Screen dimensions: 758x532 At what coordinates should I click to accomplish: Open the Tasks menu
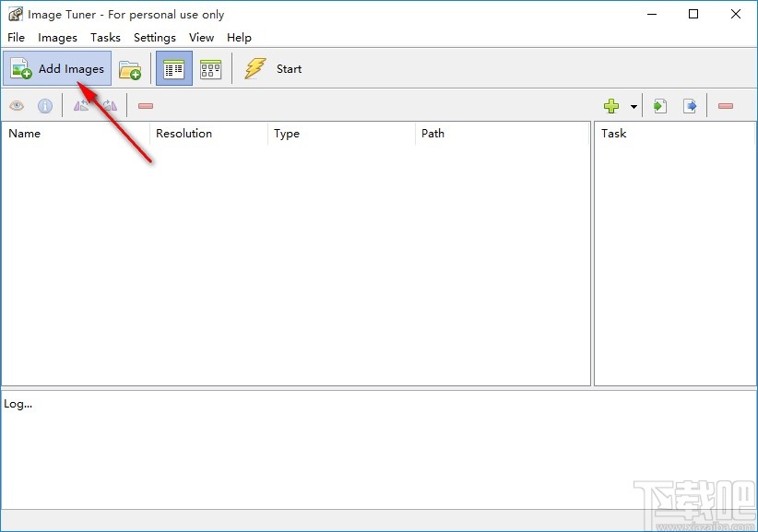[x=105, y=38]
